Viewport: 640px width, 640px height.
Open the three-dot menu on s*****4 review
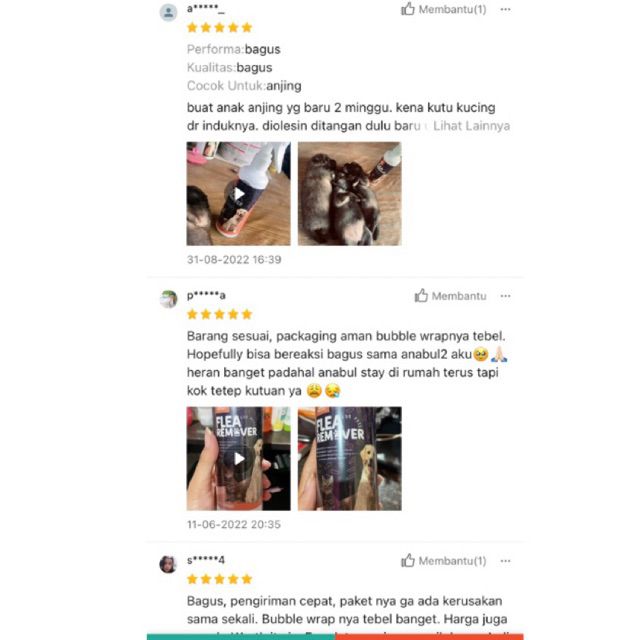click(x=505, y=561)
